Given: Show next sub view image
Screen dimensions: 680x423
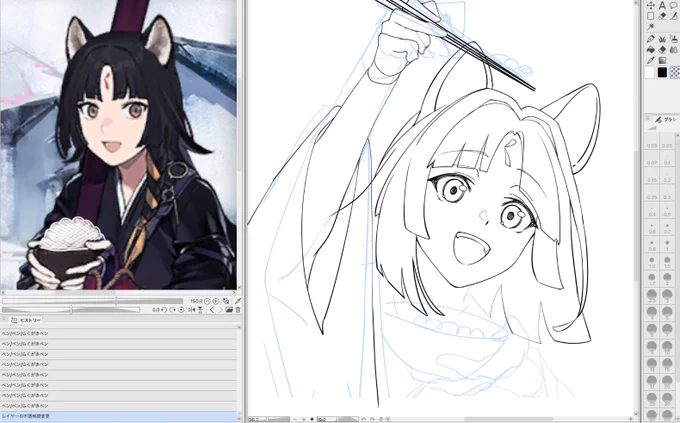Looking at the screenshot, I should tap(220, 310).
